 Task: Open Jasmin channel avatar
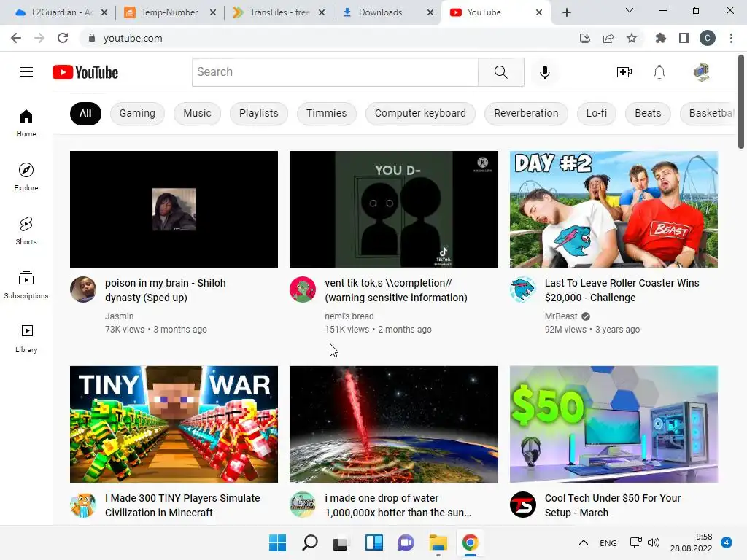(x=83, y=289)
